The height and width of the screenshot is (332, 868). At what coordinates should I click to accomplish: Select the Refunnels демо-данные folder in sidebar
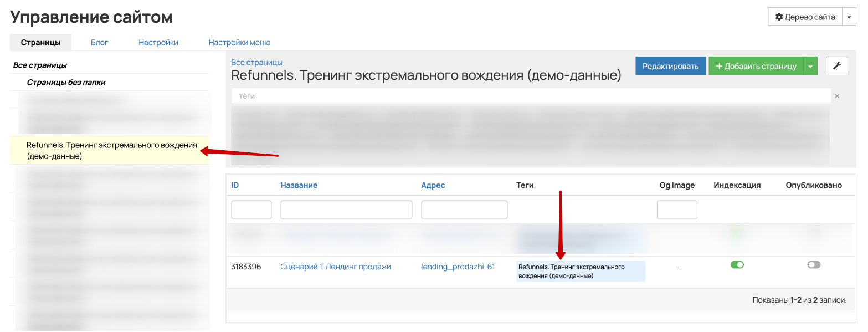pyautogui.click(x=110, y=150)
